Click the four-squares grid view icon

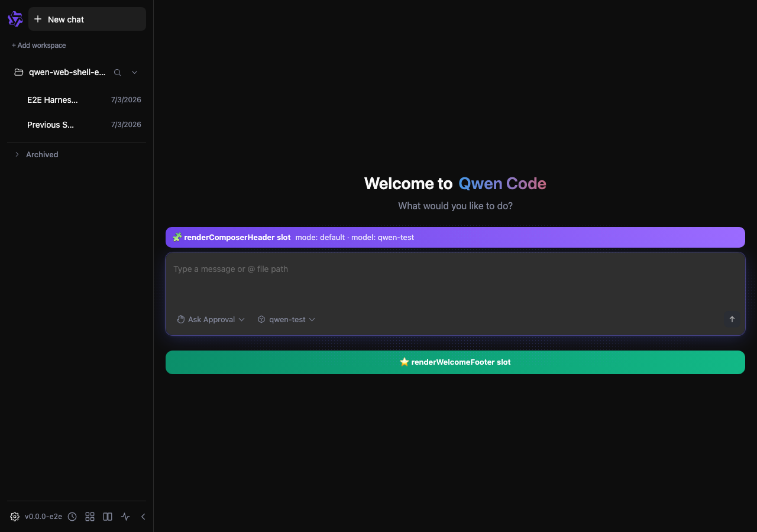point(90,517)
